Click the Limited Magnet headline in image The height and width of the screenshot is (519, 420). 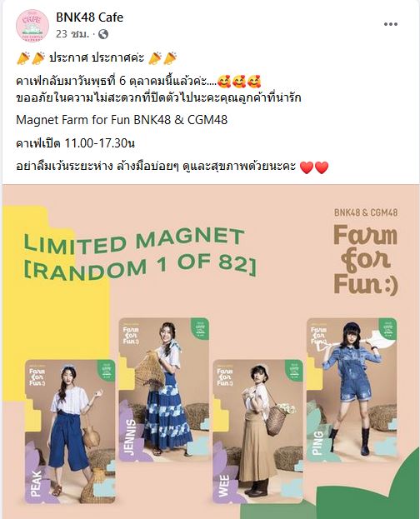point(139,253)
